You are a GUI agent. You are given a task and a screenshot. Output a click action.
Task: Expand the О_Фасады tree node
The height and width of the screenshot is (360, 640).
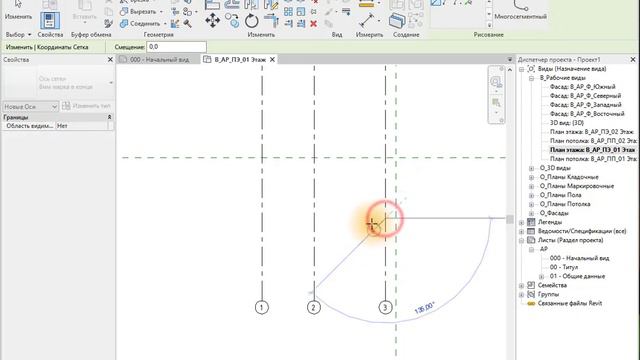pyautogui.click(x=531, y=213)
